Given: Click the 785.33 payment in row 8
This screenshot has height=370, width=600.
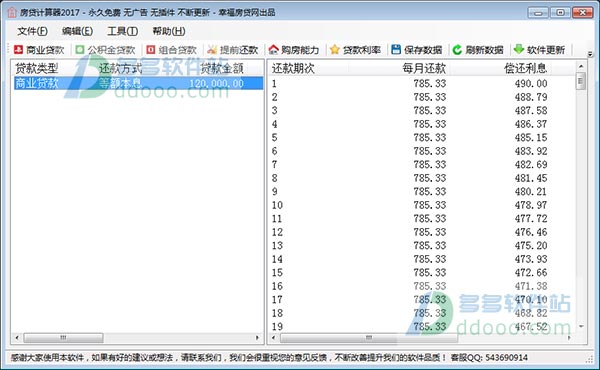Looking at the screenshot, I should pyautogui.click(x=430, y=178).
